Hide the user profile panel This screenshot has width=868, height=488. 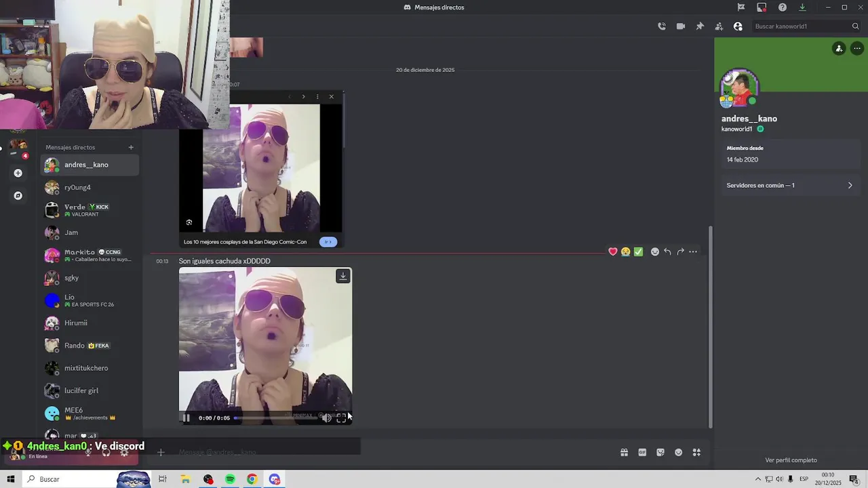(x=738, y=26)
